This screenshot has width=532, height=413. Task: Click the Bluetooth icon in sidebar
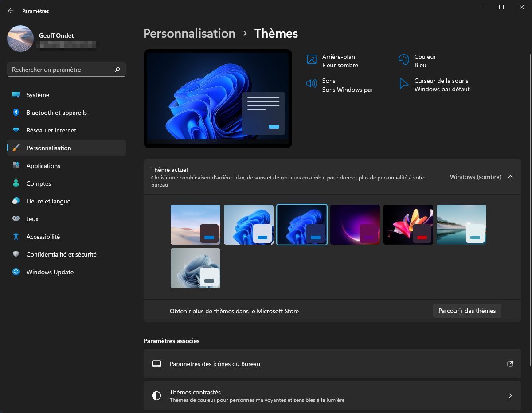(16, 113)
